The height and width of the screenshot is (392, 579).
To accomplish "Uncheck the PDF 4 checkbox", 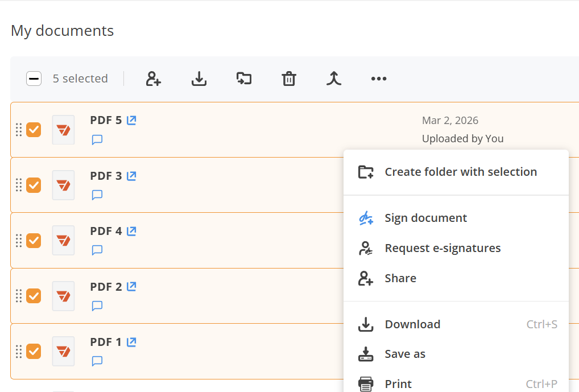I will click(x=34, y=241).
